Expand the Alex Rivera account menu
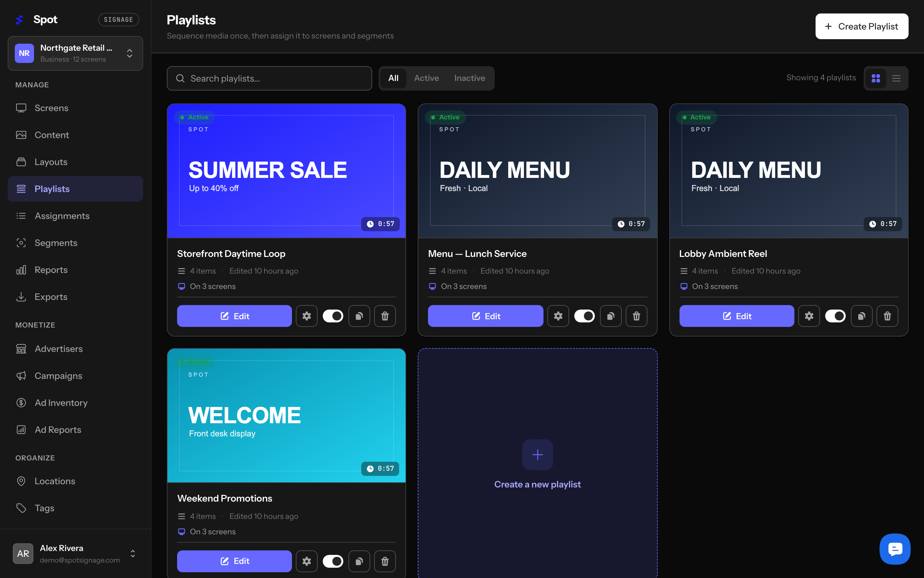924x578 pixels. (x=75, y=554)
